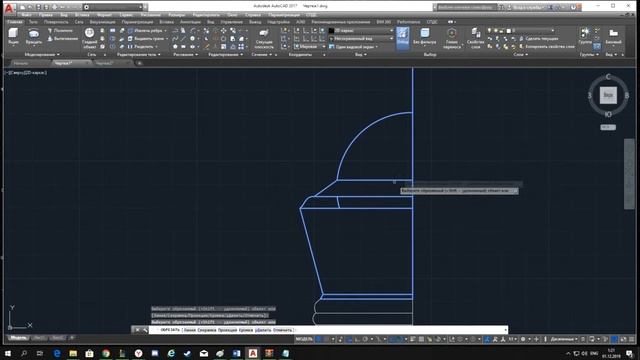Open the Несохраненный вид view dropdown
The height and width of the screenshot is (360, 640).
point(362,38)
